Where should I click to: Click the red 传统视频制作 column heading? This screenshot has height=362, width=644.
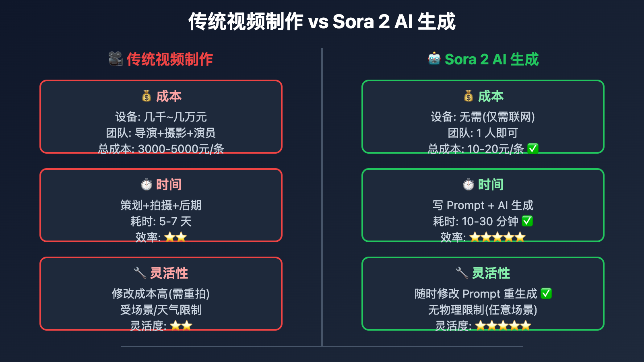[169, 60]
